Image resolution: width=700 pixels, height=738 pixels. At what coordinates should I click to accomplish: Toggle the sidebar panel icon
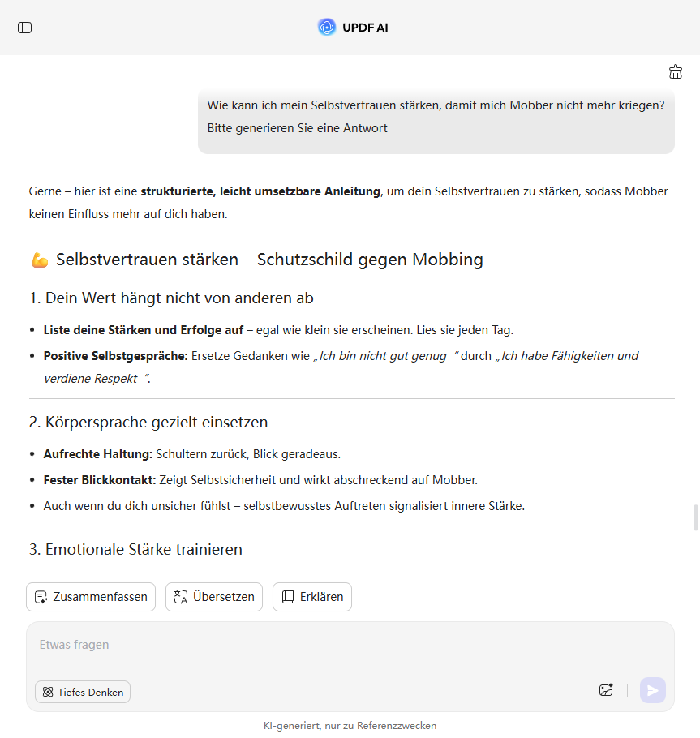click(x=25, y=28)
